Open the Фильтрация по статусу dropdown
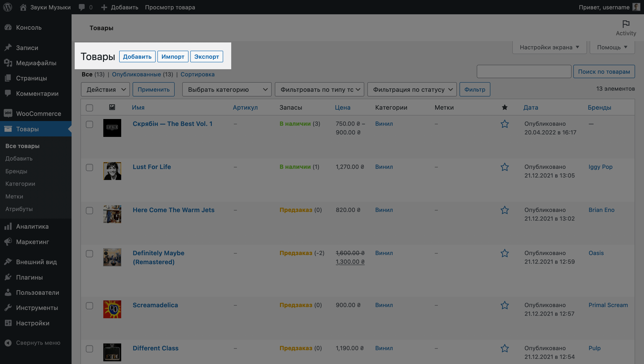The height and width of the screenshot is (364, 644). (x=412, y=90)
